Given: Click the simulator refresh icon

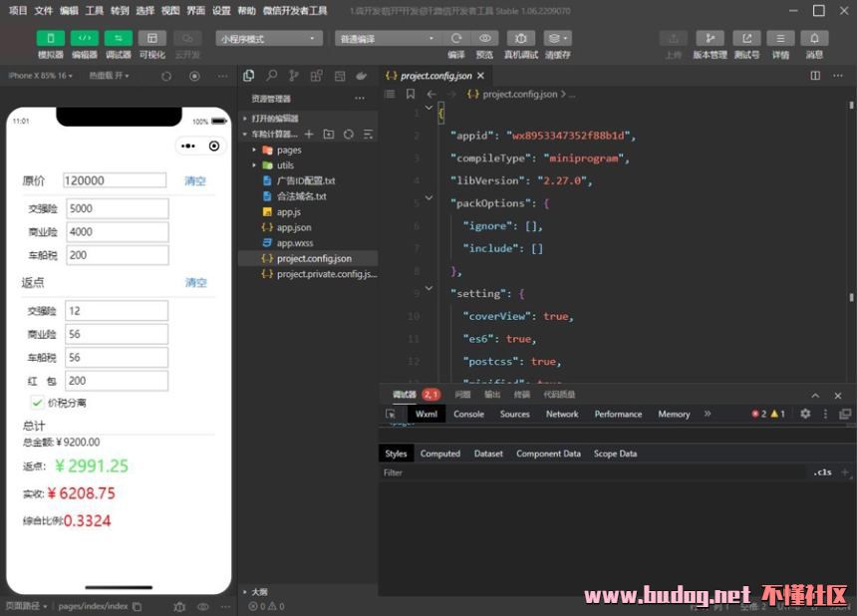Looking at the screenshot, I should tap(166, 77).
